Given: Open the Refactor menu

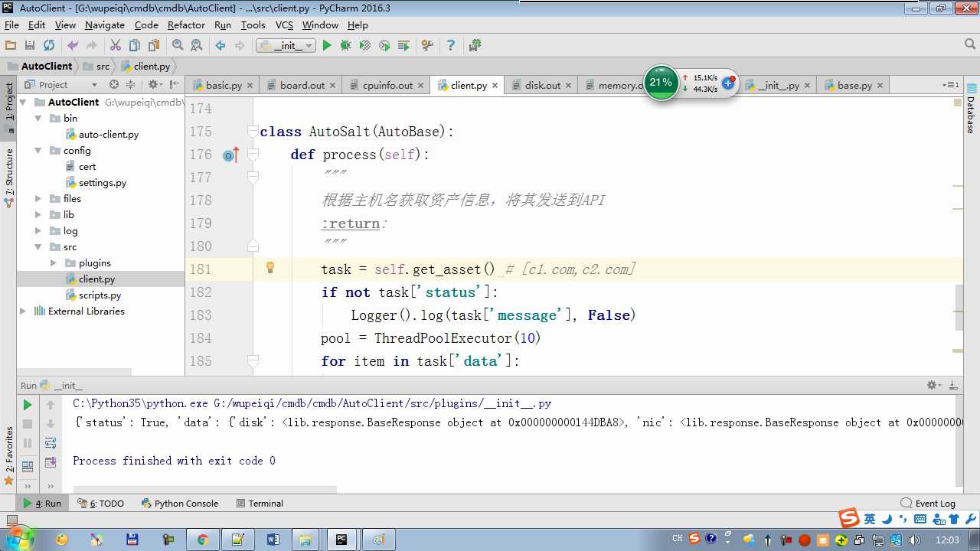Looking at the screenshot, I should tap(186, 25).
